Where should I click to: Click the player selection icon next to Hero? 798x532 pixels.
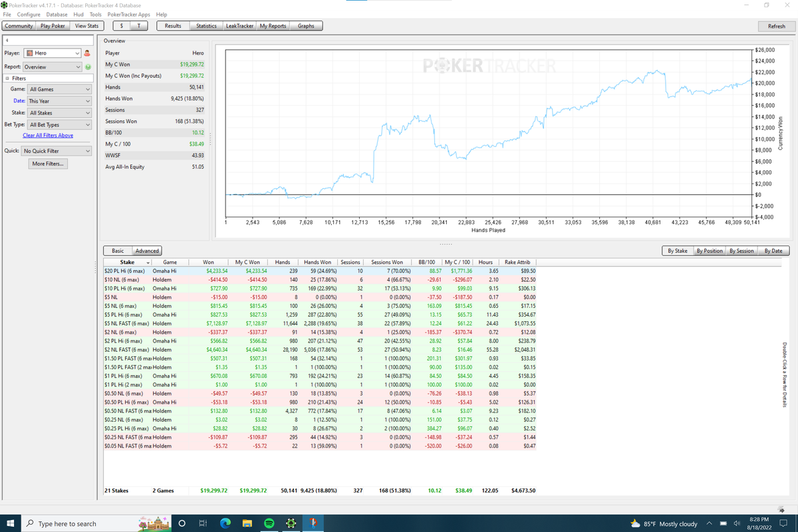[87, 53]
